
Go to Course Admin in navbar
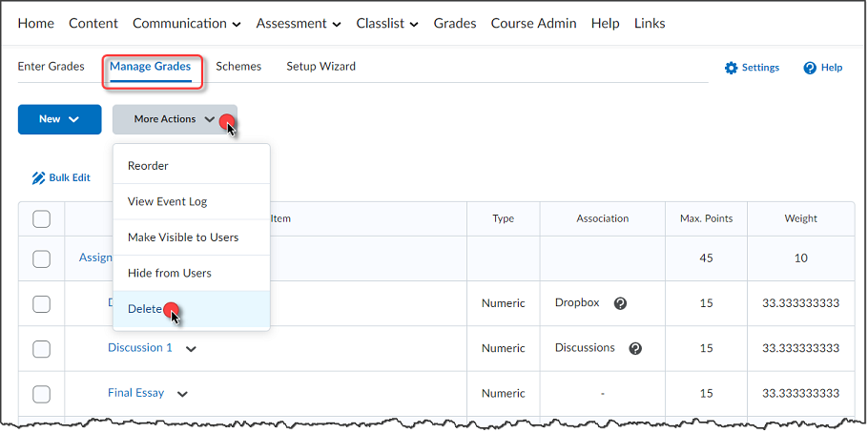(533, 23)
